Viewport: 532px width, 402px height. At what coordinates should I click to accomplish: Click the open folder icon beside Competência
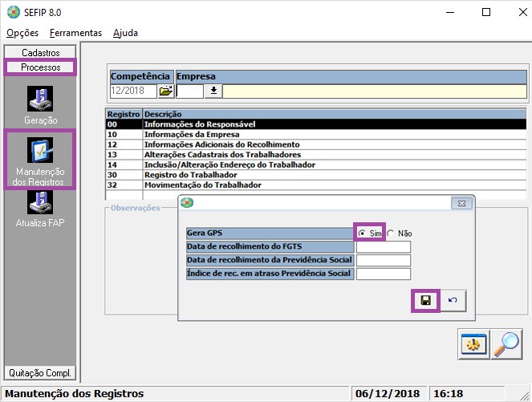[166, 91]
